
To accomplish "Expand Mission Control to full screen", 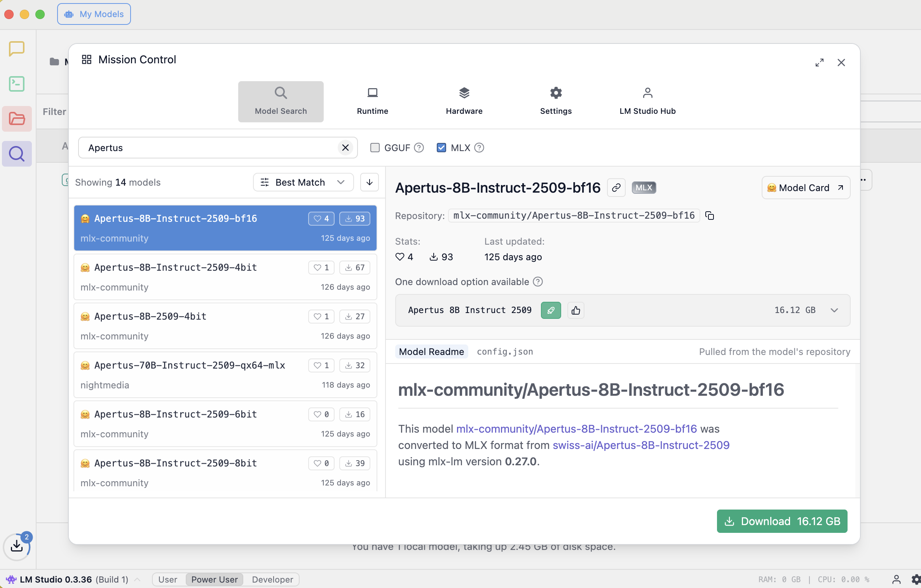I will tap(819, 63).
